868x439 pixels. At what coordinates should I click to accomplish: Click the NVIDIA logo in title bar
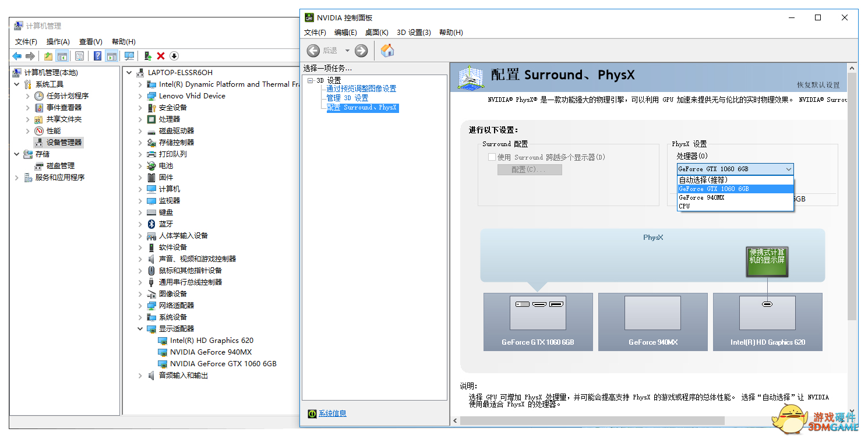(310, 17)
